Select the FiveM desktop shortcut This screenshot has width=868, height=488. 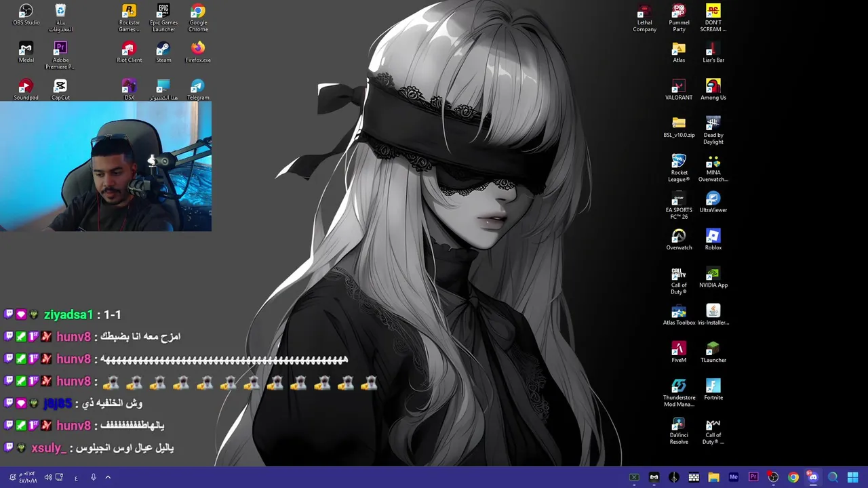(x=679, y=352)
